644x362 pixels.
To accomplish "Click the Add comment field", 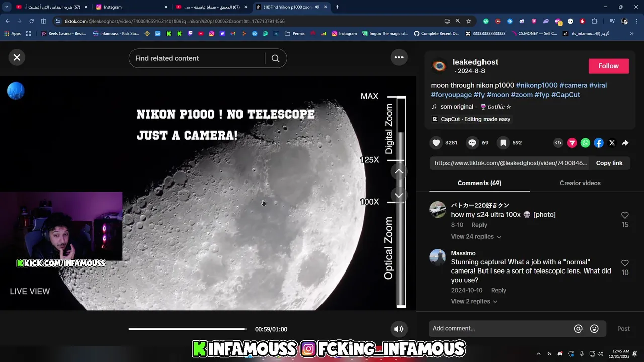I will coord(501,328).
